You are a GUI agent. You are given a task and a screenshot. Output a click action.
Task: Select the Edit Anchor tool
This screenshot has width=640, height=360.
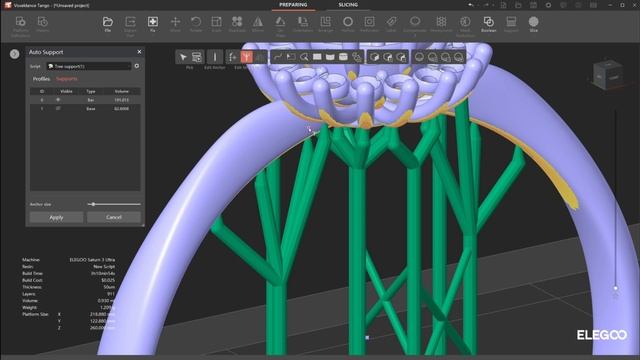point(215,57)
